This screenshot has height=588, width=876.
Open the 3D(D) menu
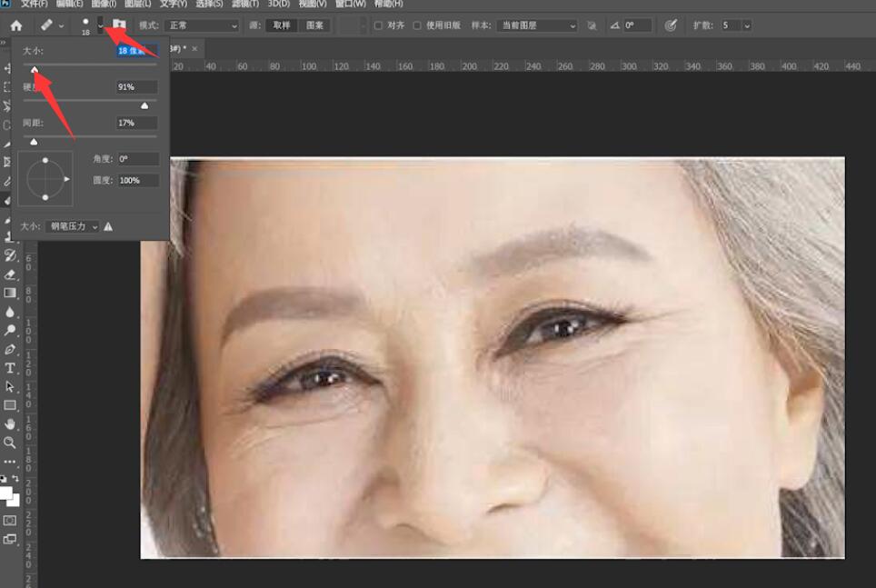(x=278, y=4)
